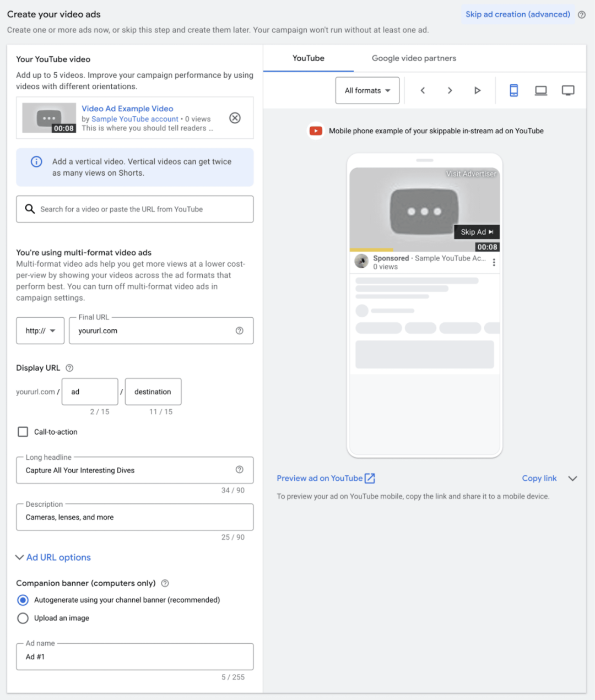
Task: Select the laptop preview icon
Action: [540, 90]
